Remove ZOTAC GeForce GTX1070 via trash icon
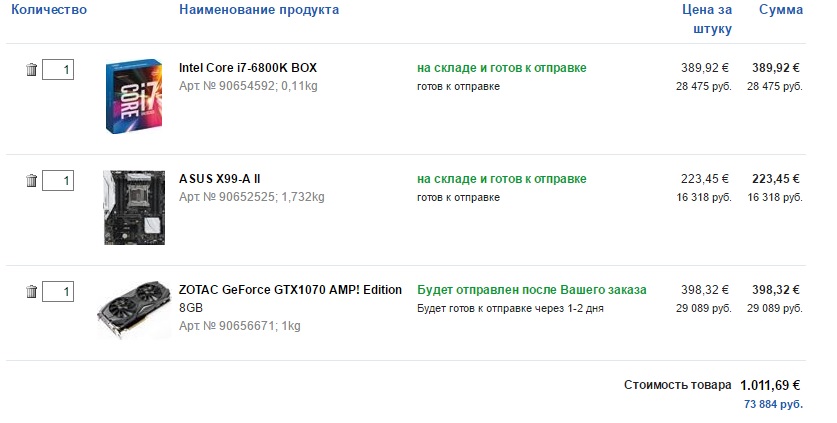Screen dimensions: 837x423 32,292
